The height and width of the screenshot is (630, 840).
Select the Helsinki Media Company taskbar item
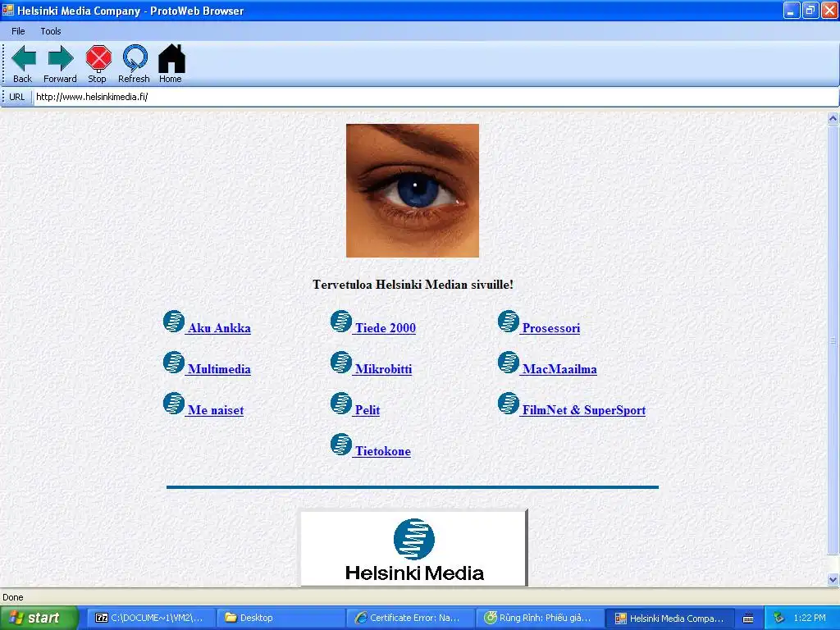point(669,618)
